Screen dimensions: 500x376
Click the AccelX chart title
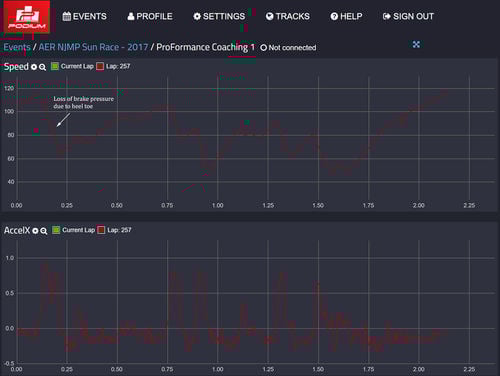17,230
